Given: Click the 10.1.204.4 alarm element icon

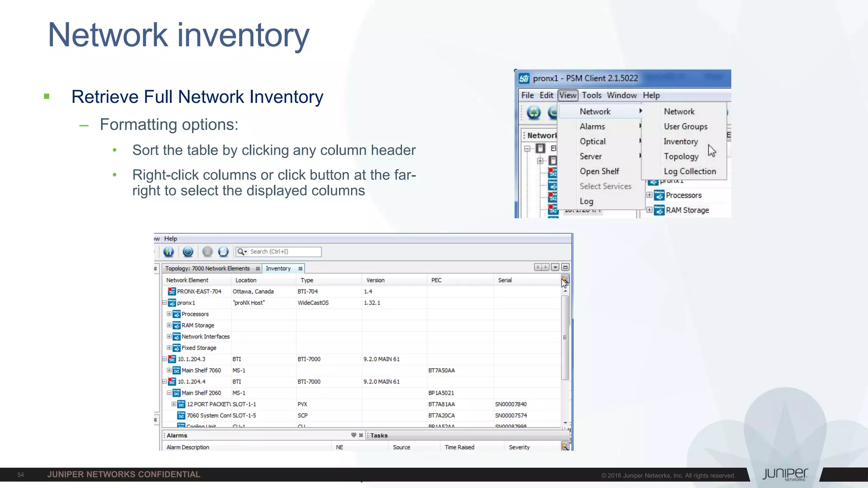Looking at the screenshot, I should coord(172,382).
